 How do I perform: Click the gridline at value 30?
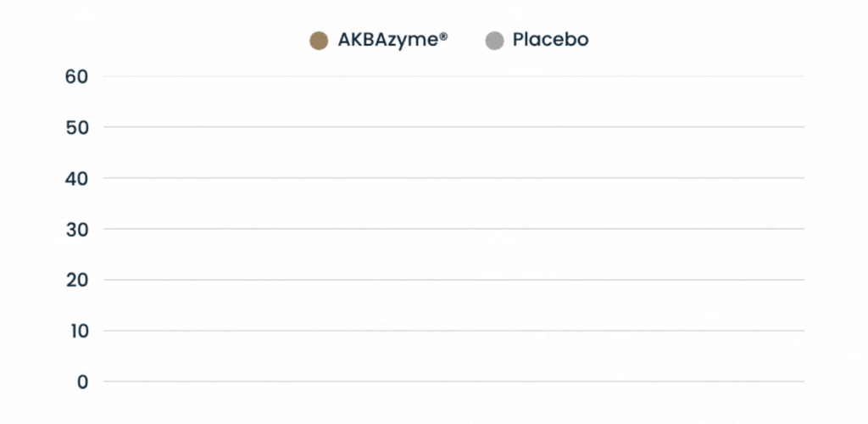pos(453,229)
